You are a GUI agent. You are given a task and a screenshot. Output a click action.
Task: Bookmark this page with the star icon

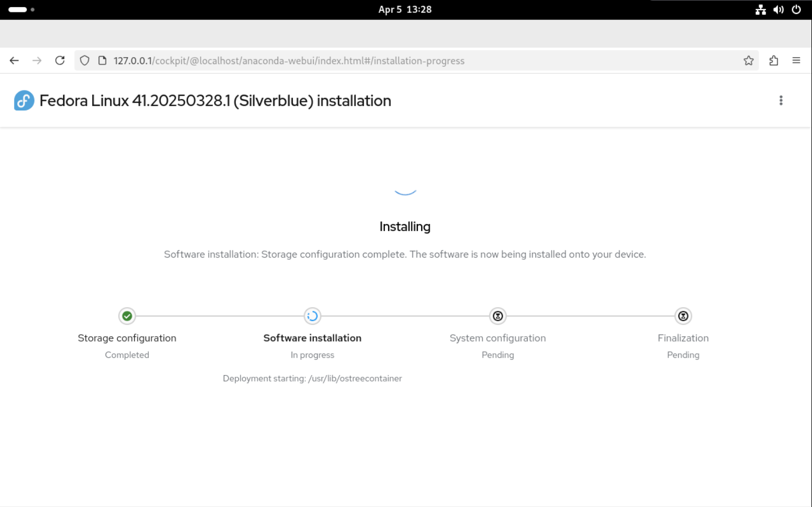pyautogui.click(x=748, y=61)
